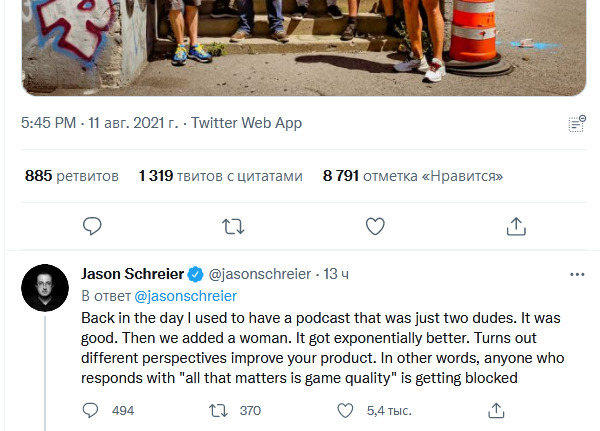The height and width of the screenshot is (431, 600).
Task: Click reply icon showing 494 replies
Action: (91, 410)
